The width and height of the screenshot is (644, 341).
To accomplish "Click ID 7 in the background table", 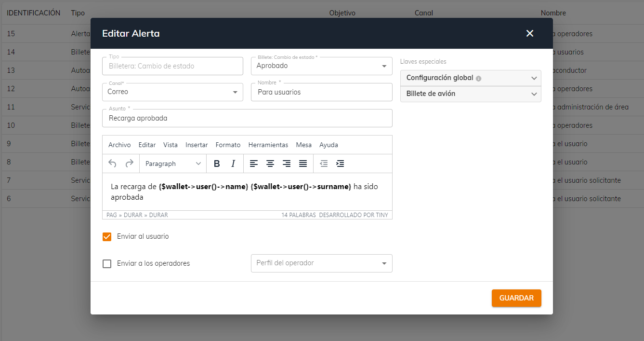I will point(9,180).
